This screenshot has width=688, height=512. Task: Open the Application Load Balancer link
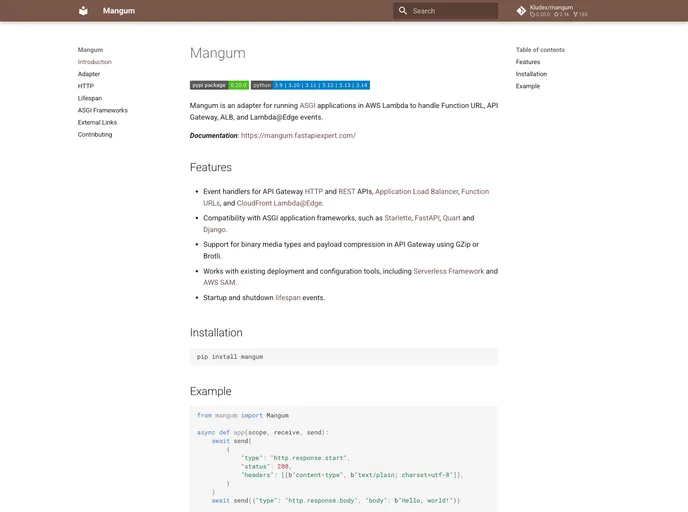pyautogui.click(x=416, y=191)
